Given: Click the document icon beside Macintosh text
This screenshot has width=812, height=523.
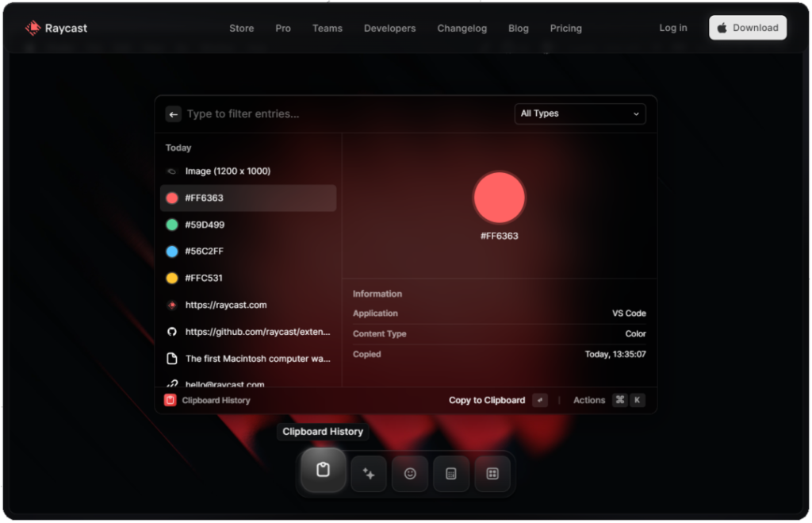Looking at the screenshot, I should 172,359.
